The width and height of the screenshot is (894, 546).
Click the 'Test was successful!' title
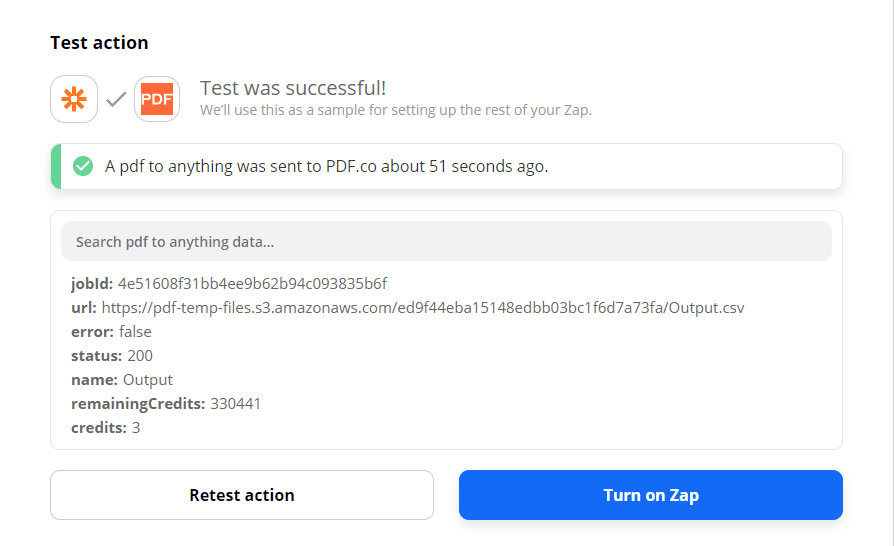(x=293, y=88)
